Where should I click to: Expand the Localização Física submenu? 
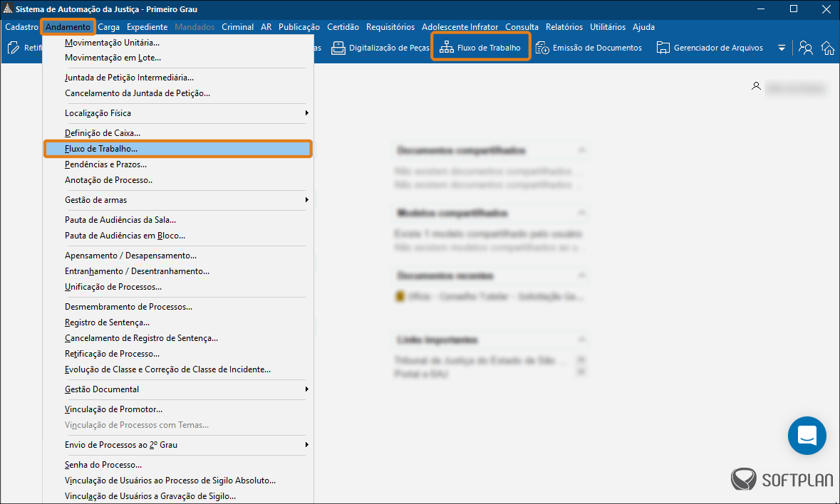(306, 113)
